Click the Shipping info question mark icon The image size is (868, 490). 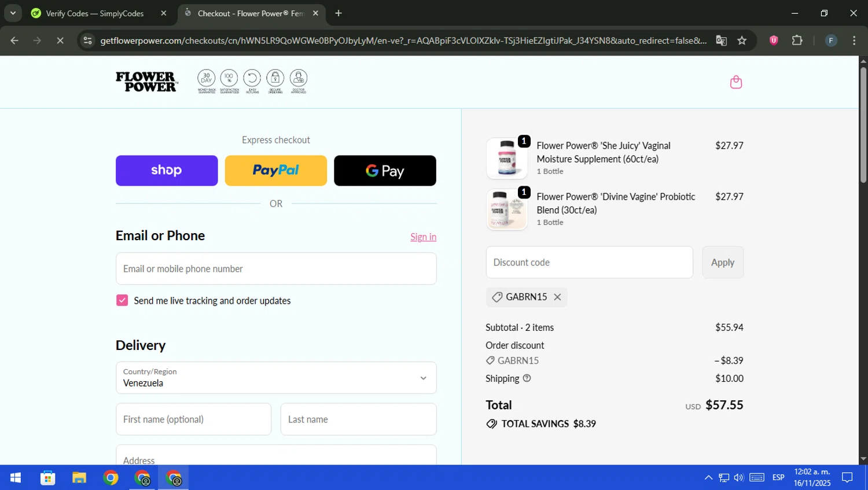coord(527,378)
